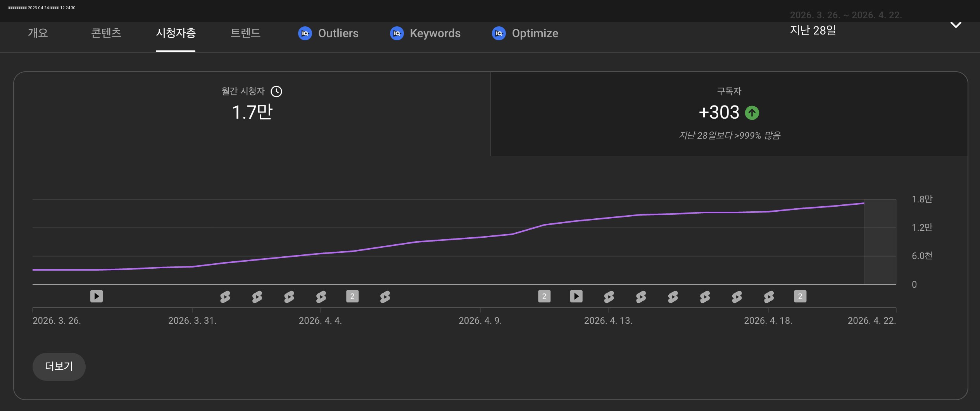The height and width of the screenshot is (411, 980).
Task: Click the "2026. 4. 22." x-axis date label
Action: pos(872,321)
